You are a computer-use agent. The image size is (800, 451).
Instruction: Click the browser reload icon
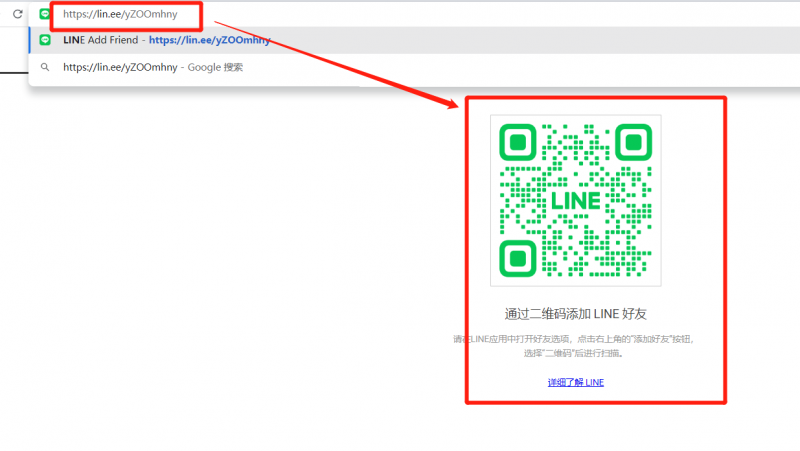pos(18,14)
